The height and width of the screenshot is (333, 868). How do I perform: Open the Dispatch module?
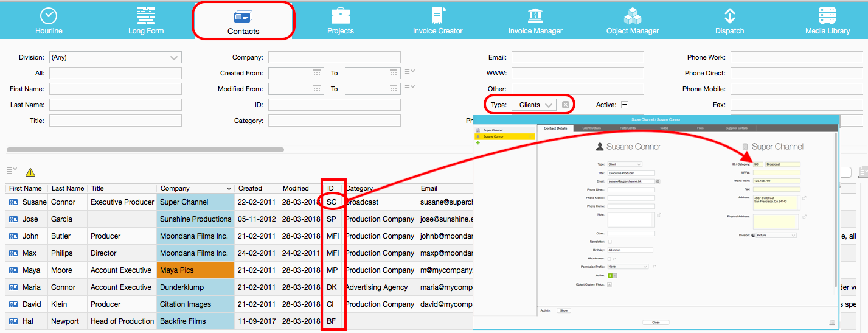coord(729,20)
